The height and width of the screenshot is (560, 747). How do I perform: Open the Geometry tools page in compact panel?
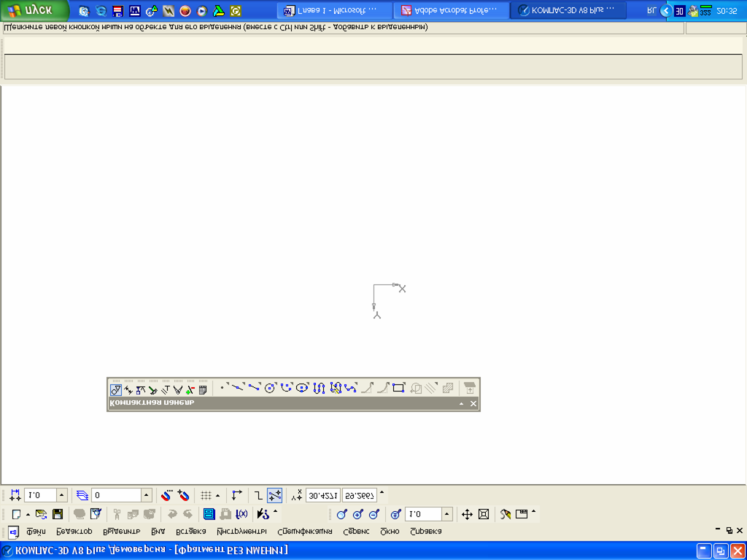(x=116, y=390)
